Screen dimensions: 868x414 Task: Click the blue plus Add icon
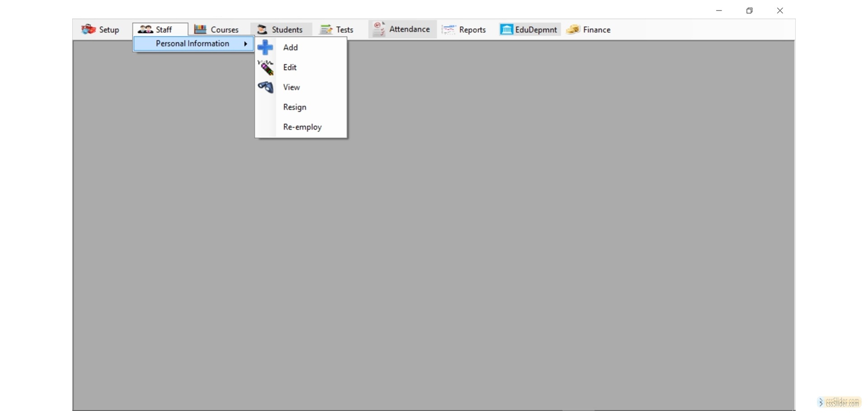click(265, 48)
